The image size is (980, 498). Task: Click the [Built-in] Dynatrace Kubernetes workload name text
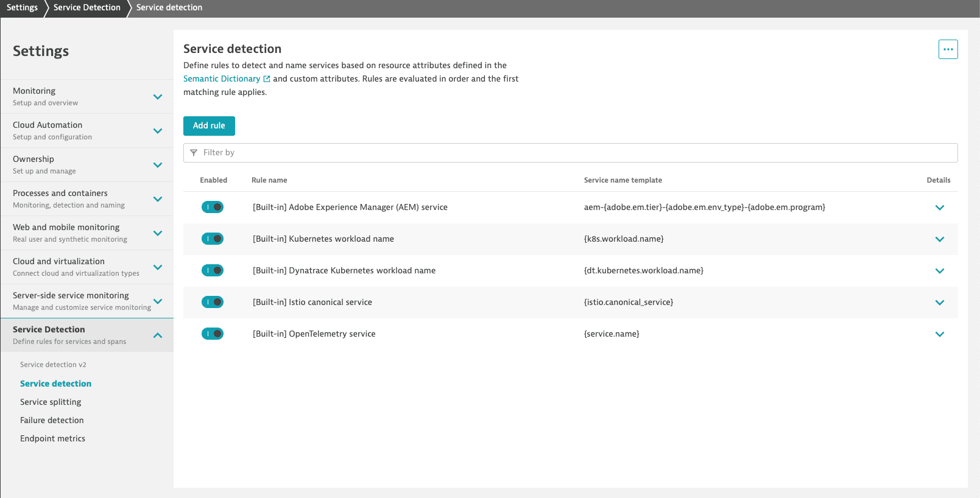344,270
